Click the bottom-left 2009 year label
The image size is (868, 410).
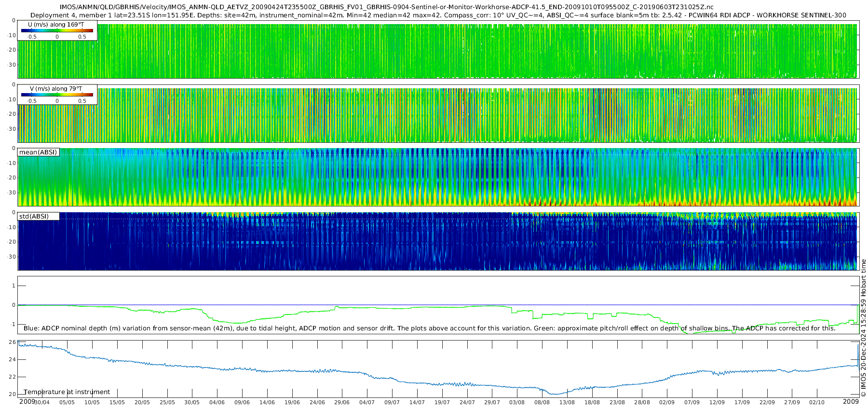click(x=27, y=402)
